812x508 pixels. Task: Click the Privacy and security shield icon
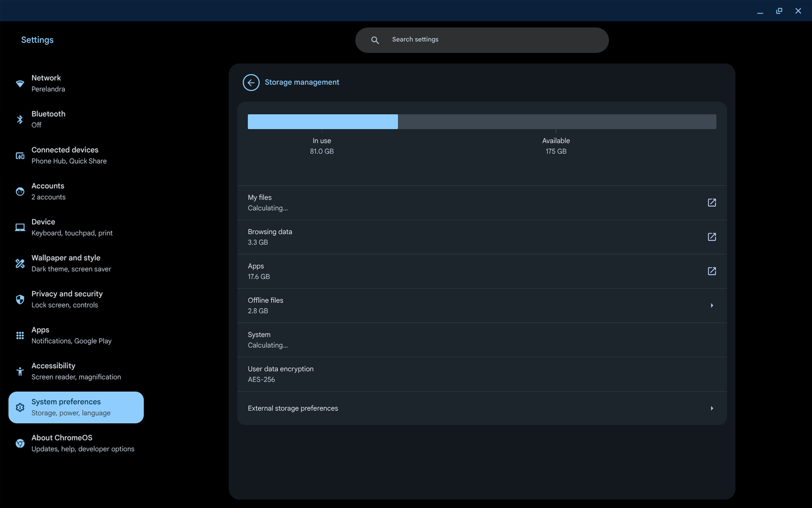(x=20, y=300)
